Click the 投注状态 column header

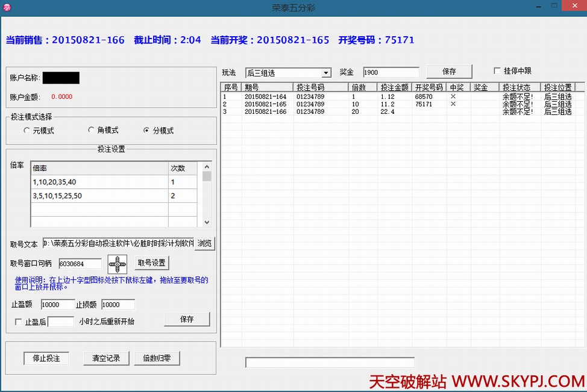pyautogui.click(x=519, y=87)
